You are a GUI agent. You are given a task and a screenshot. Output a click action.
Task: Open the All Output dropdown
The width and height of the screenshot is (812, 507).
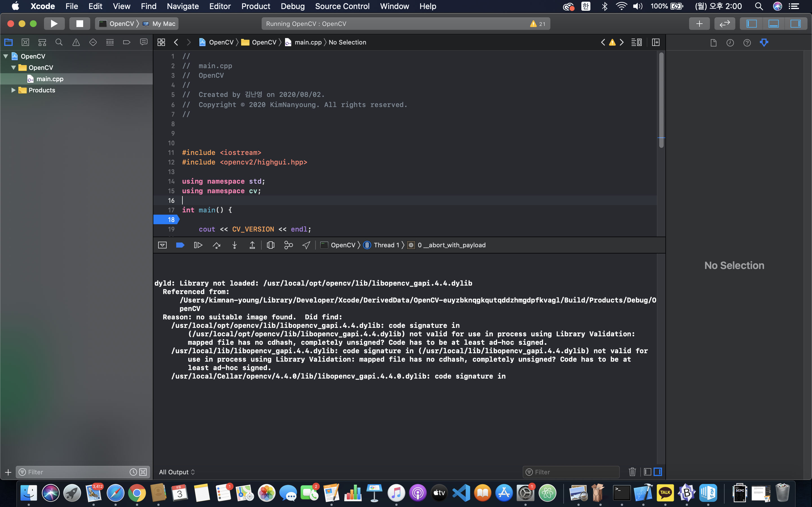(x=177, y=472)
